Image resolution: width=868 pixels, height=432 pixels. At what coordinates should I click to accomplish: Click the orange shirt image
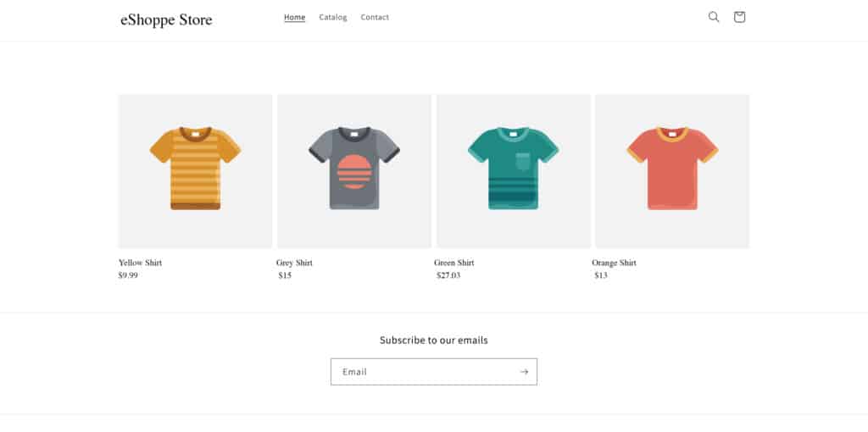(x=672, y=171)
